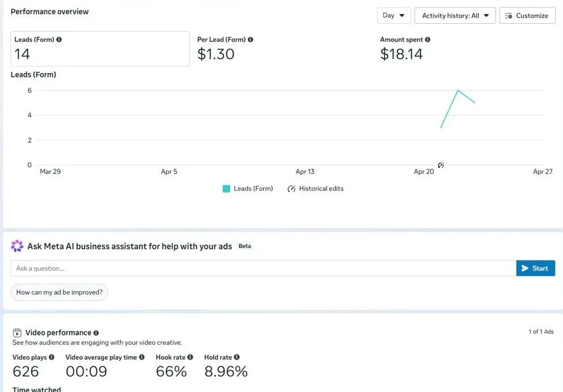Toggle the Leads (Form) teal legend swatch

coord(226,189)
